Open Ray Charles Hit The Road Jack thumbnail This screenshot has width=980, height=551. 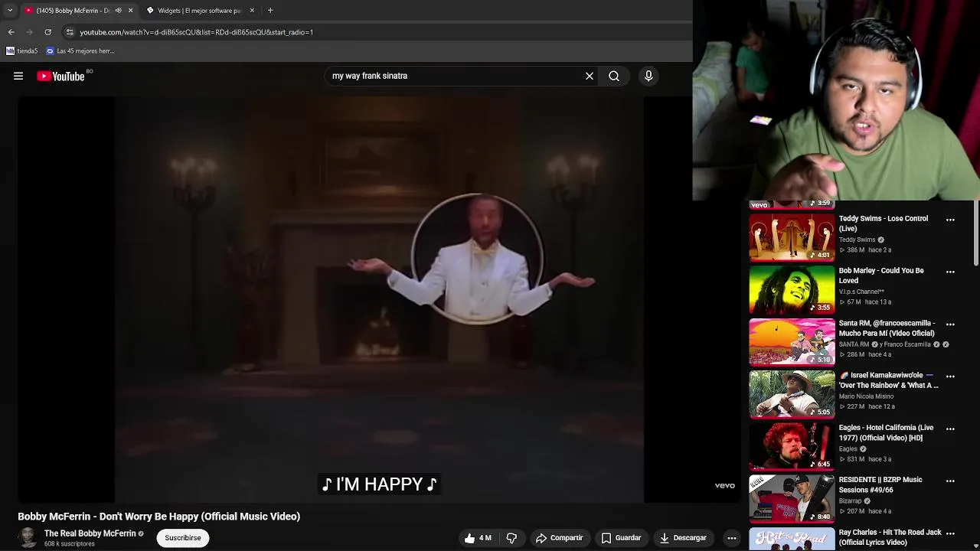[x=792, y=539]
